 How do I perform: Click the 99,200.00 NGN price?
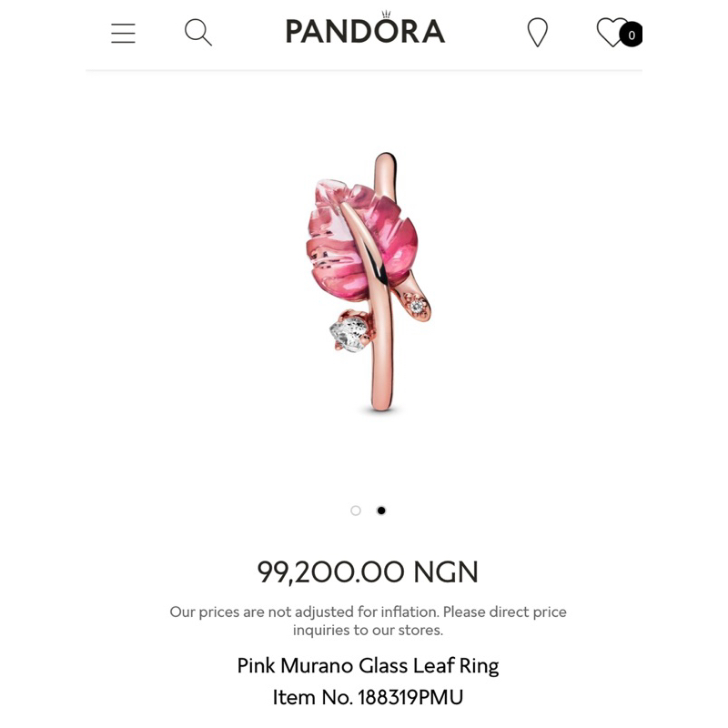coord(368,571)
